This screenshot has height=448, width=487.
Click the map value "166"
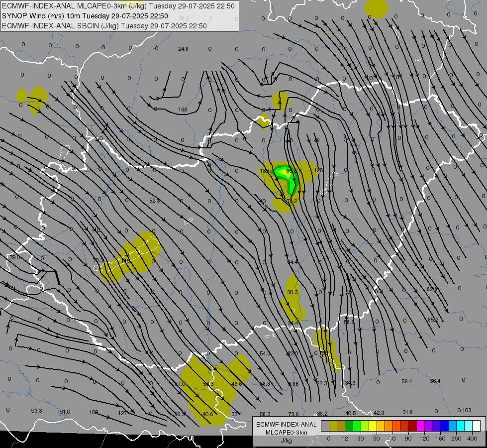[183, 110]
